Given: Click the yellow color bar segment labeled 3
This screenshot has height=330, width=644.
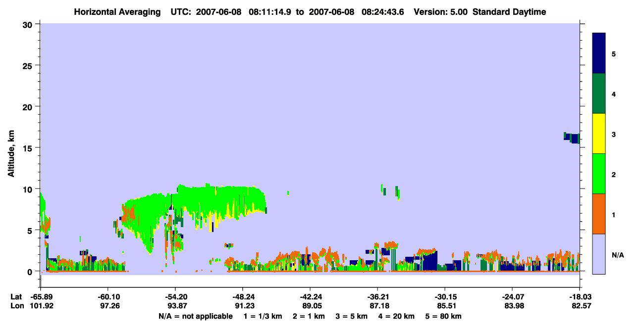Looking at the screenshot, I should tap(599, 134).
